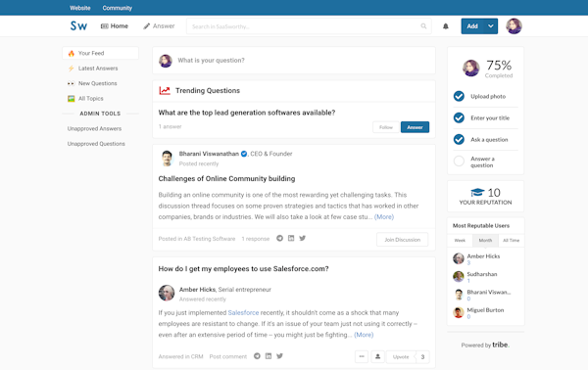Click the Enter your title checkmark
Image resolution: width=588 pixels, height=370 pixels.
459,118
